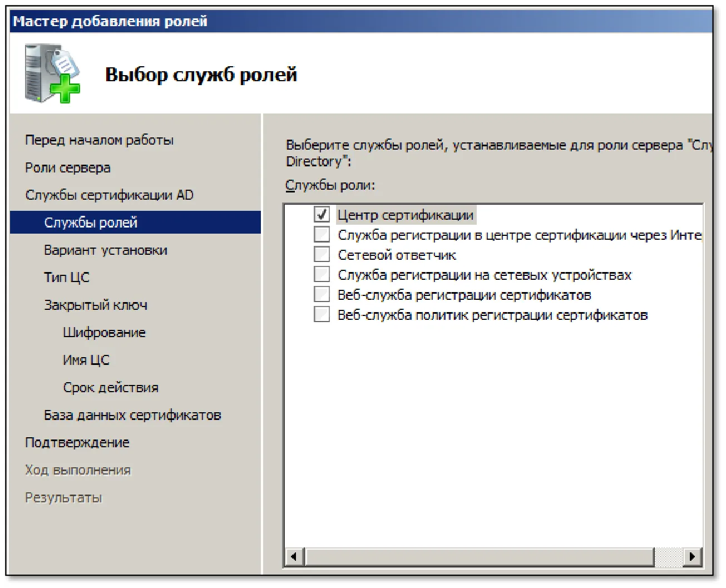726x588 pixels.
Task: Enable Веб-служба регистрации сертификатов checkbox
Action: 322,294
